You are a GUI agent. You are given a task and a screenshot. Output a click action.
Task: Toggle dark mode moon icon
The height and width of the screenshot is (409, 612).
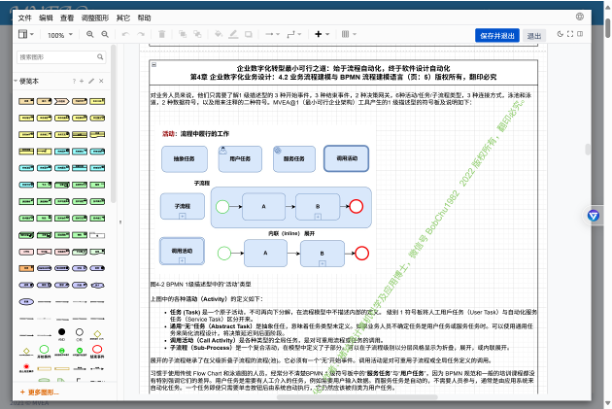coord(560,34)
